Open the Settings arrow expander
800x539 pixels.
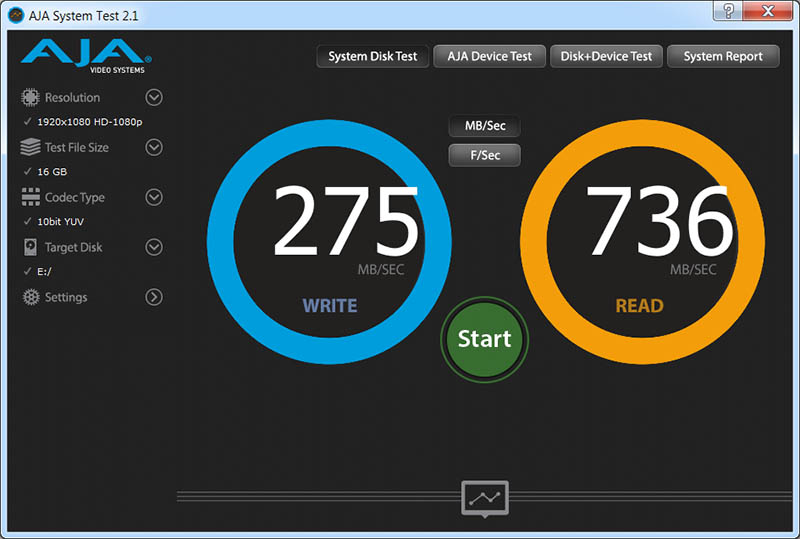point(154,297)
